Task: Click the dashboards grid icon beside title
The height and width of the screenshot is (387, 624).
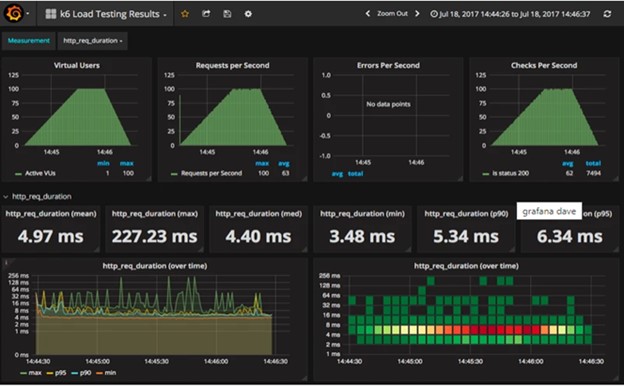Action: (51, 14)
